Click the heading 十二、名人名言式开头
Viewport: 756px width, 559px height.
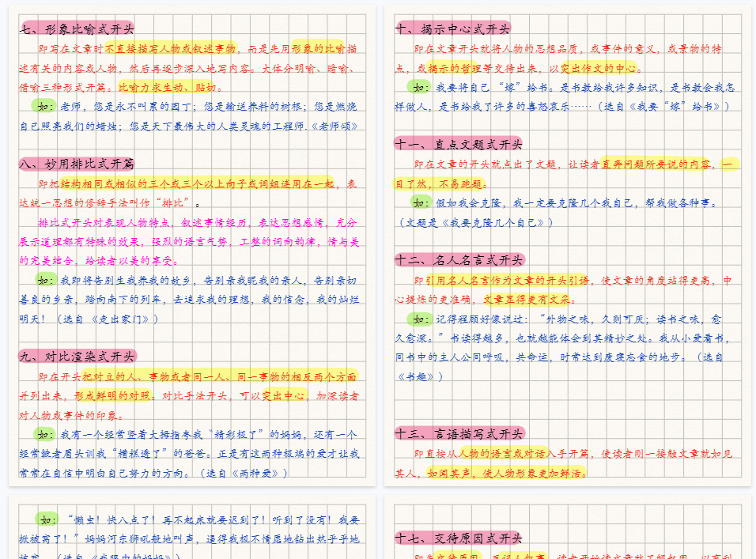coord(460,259)
